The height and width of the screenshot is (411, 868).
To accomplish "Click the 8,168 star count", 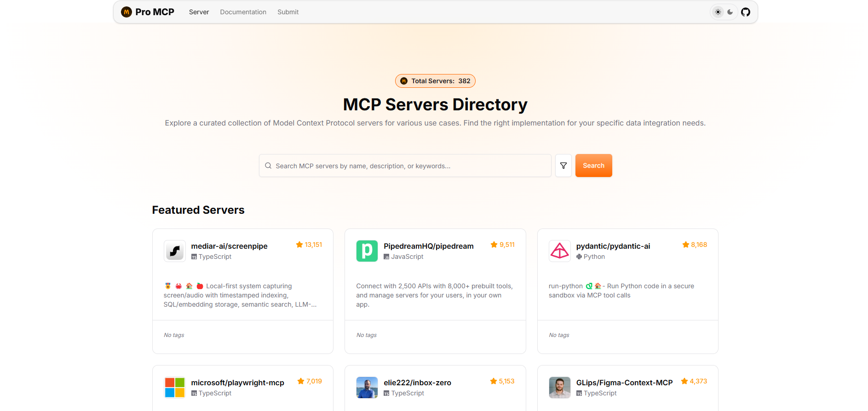I will pos(699,245).
